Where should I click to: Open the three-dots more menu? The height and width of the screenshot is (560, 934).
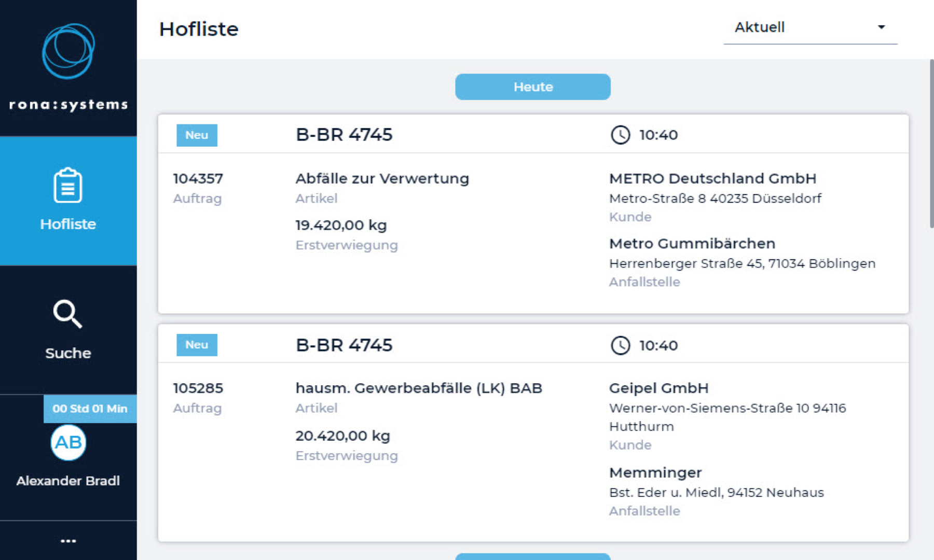pyautogui.click(x=68, y=541)
